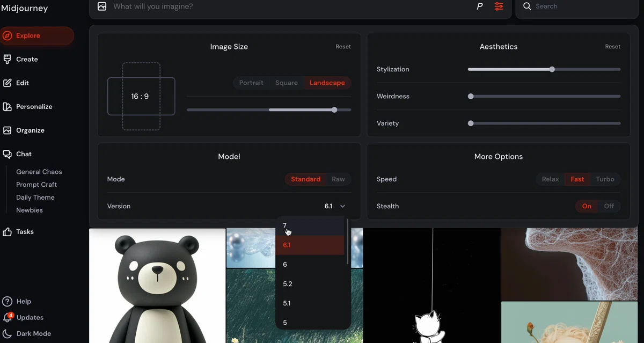Click the red settings sliders icon
Screen dimensions: 644x343
pos(499,6)
